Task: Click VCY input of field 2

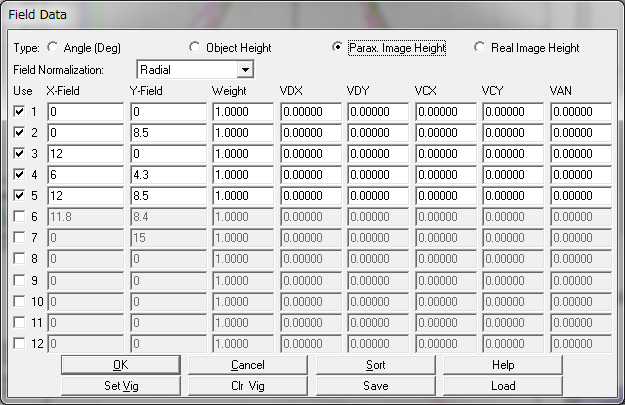Action: 513,132
